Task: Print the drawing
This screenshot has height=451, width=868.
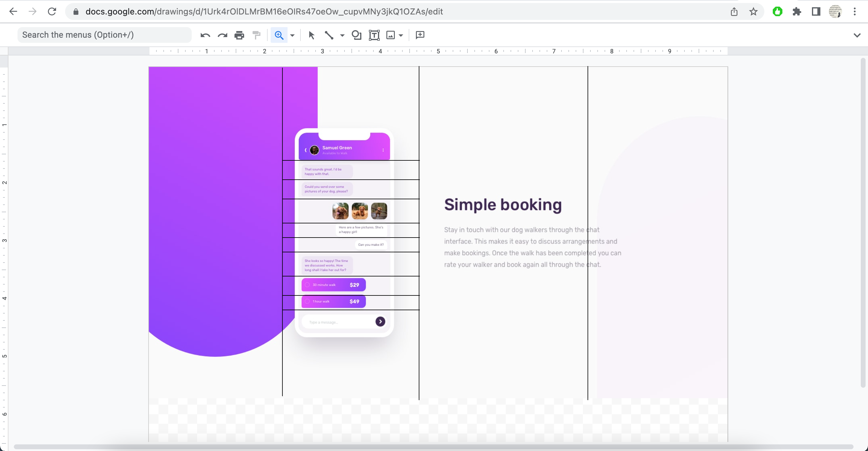Action: 239,35
